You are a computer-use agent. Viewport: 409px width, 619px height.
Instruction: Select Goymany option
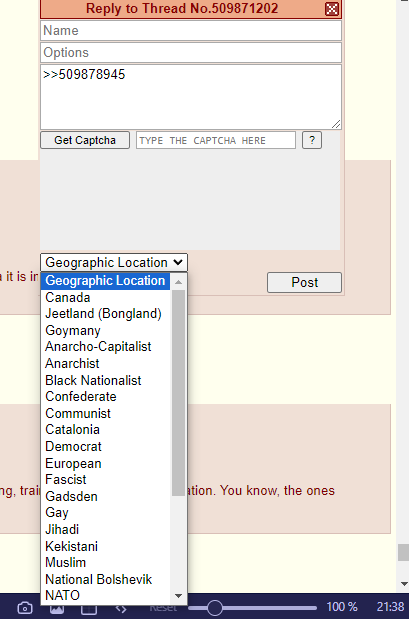click(105, 330)
